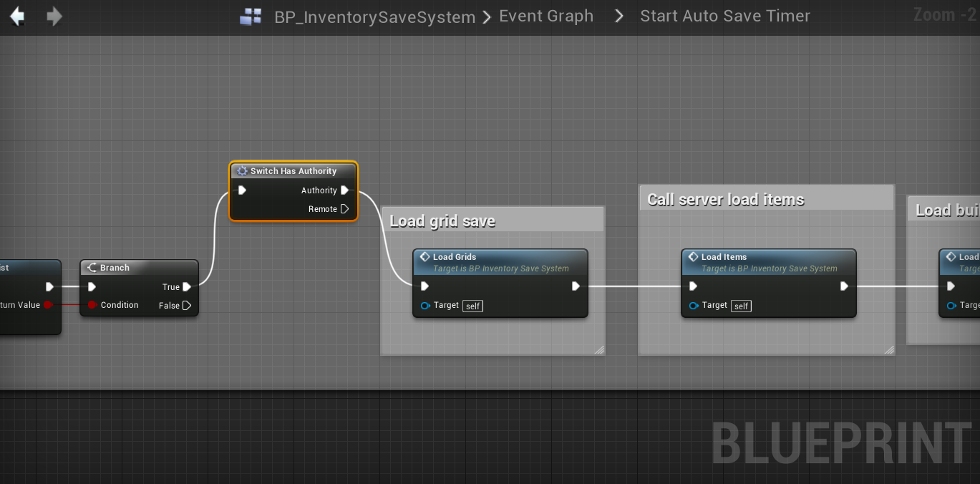The height and width of the screenshot is (484, 980).
Task: Click the Branch node's branch icon
Action: 92,268
